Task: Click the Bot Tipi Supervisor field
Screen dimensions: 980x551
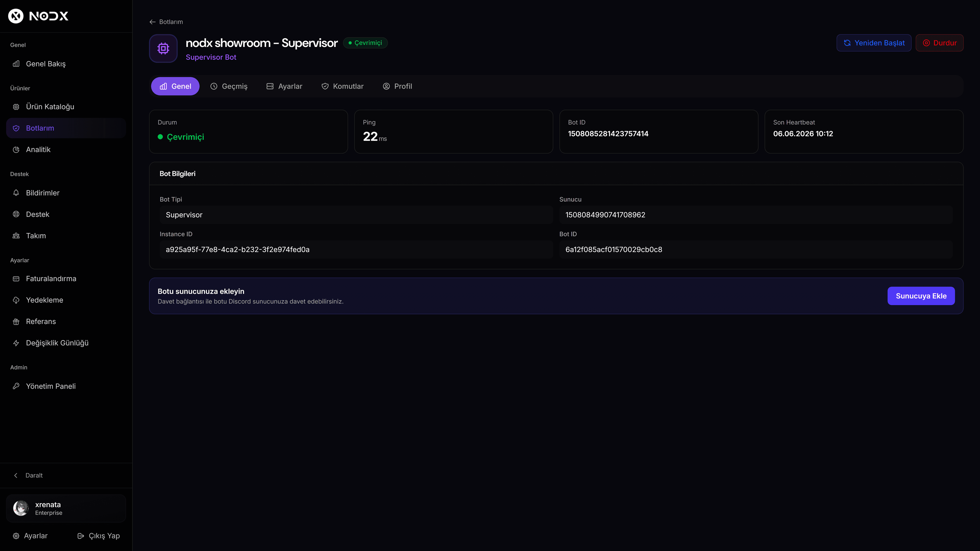Action: pyautogui.click(x=356, y=215)
